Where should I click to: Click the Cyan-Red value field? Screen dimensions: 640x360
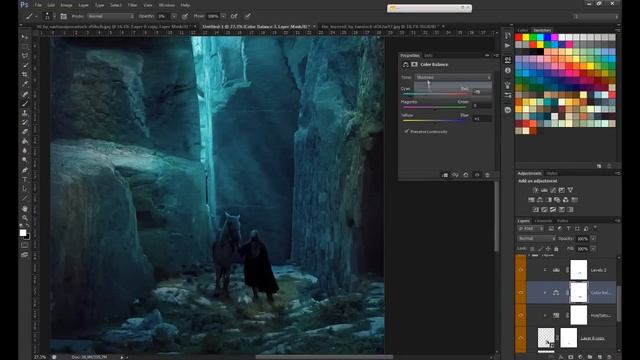482,92
